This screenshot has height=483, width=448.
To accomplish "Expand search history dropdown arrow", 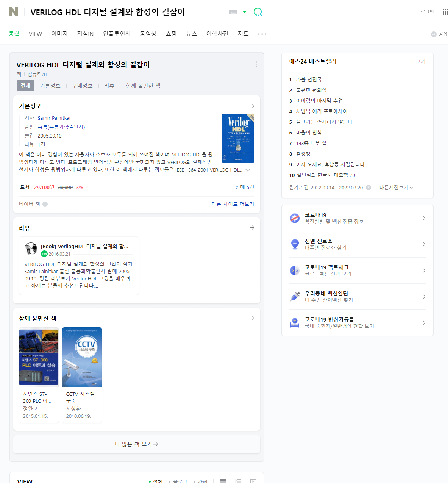I will tap(245, 12).
